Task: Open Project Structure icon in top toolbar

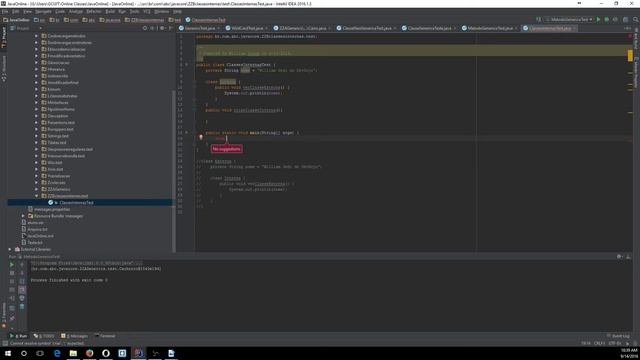Action: pos(625,20)
